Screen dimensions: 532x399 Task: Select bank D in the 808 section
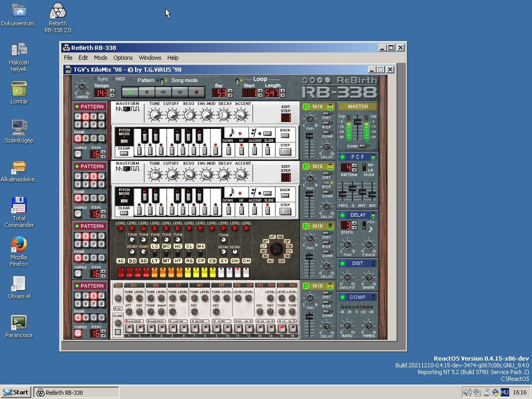tap(101, 258)
